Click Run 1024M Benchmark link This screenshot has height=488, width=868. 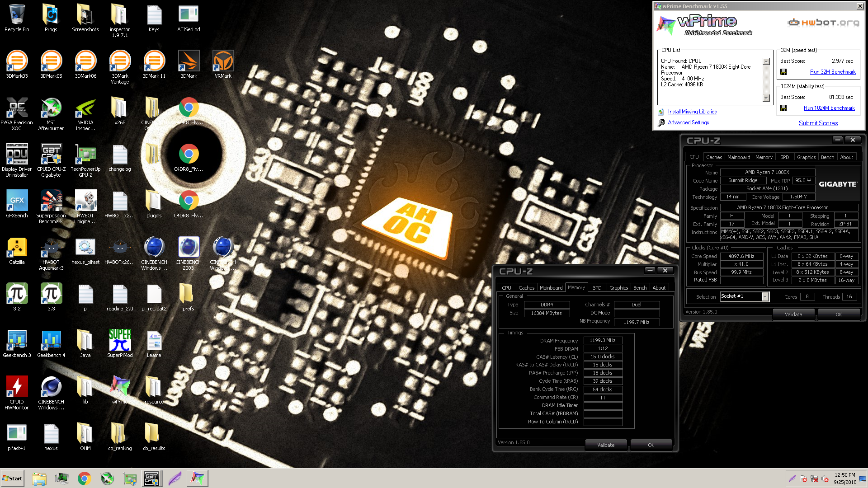point(829,108)
